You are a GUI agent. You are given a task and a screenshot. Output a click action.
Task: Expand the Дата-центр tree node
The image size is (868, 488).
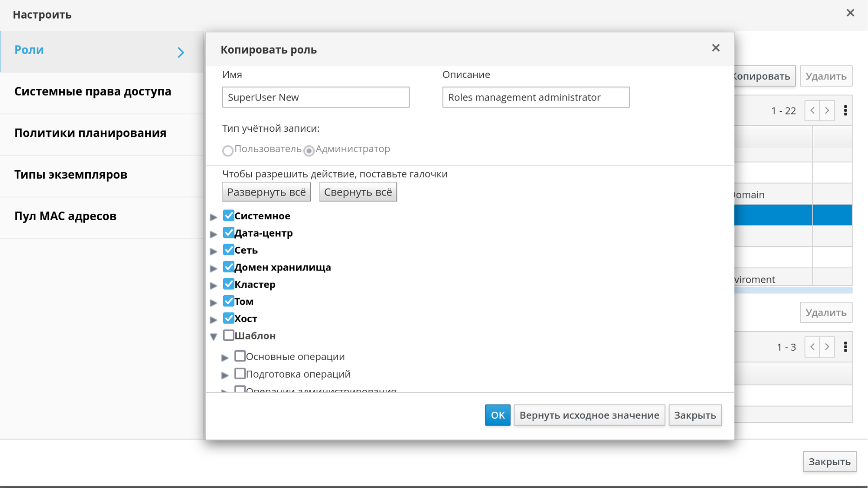pyautogui.click(x=213, y=234)
